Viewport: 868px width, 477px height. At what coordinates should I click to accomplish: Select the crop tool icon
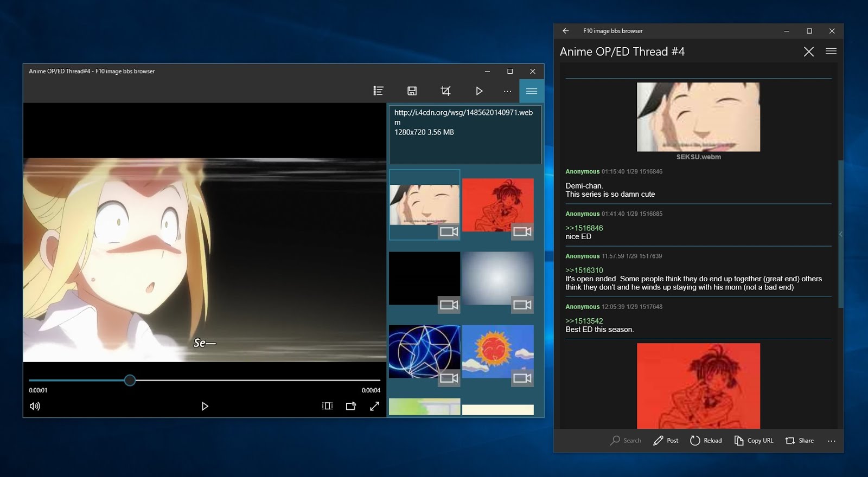(445, 91)
